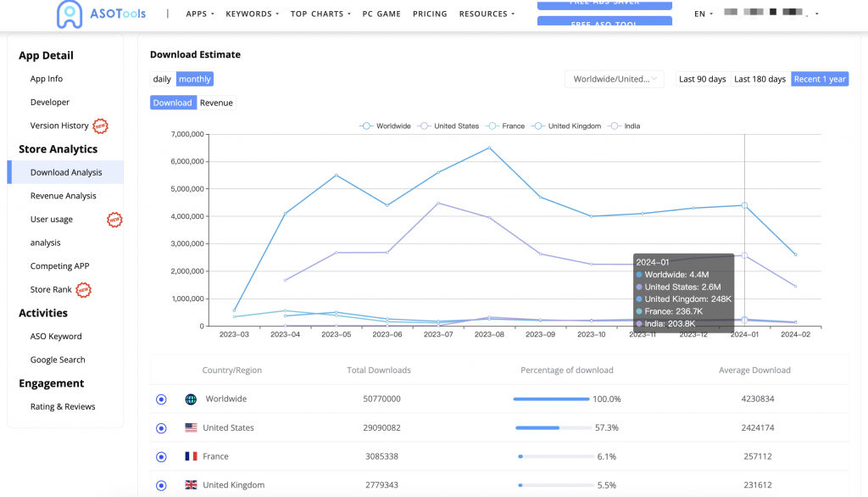The image size is (868, 497).
Task: Click the Worldwide globe icon in table
Action: [191, 399]
